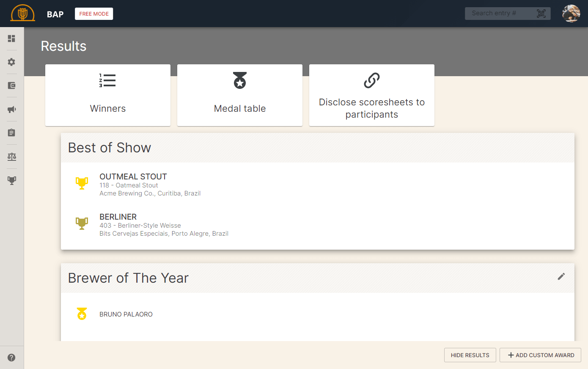588x369 pixels.
Task: Click the wallet icon in sidebar
Action: pos(11,86)
